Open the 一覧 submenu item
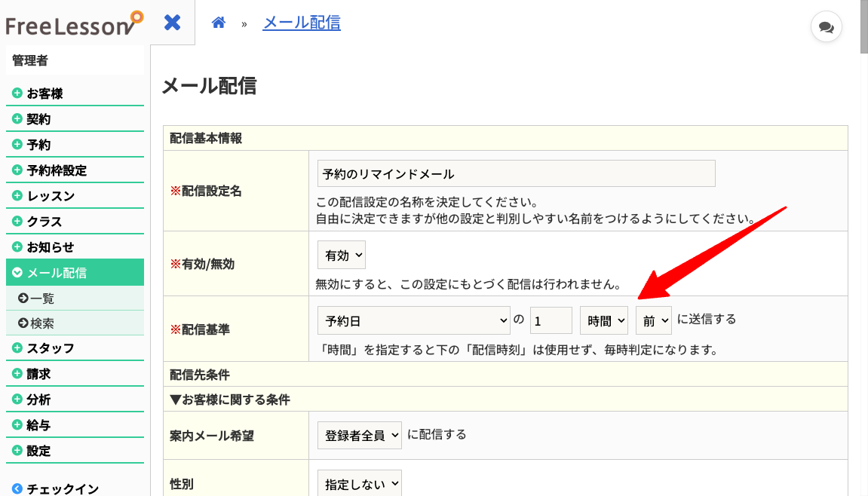Image resolution: width=868 pixels, height=496 pixels. pyautogui.click(x=75, y=299)
